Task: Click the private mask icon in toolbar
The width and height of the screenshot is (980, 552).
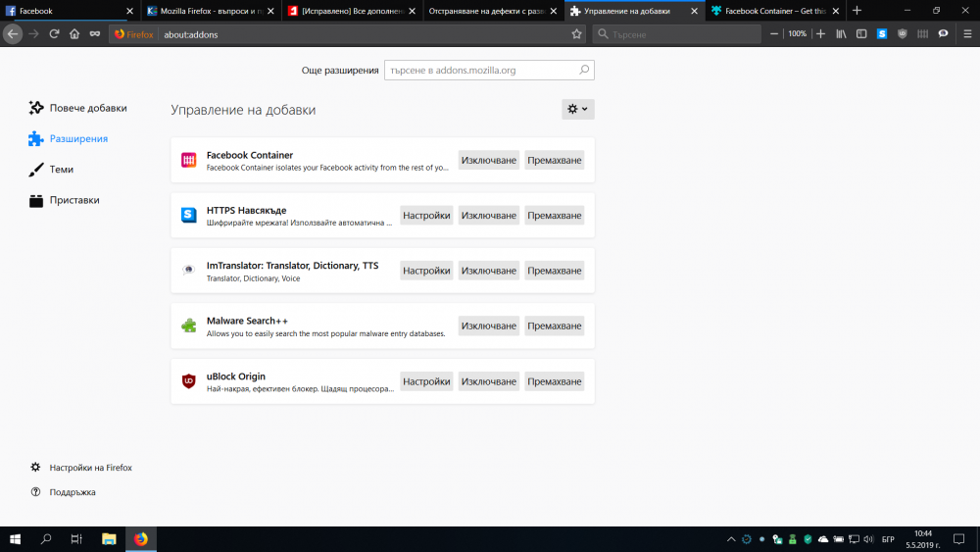Action: pos(95,34)
